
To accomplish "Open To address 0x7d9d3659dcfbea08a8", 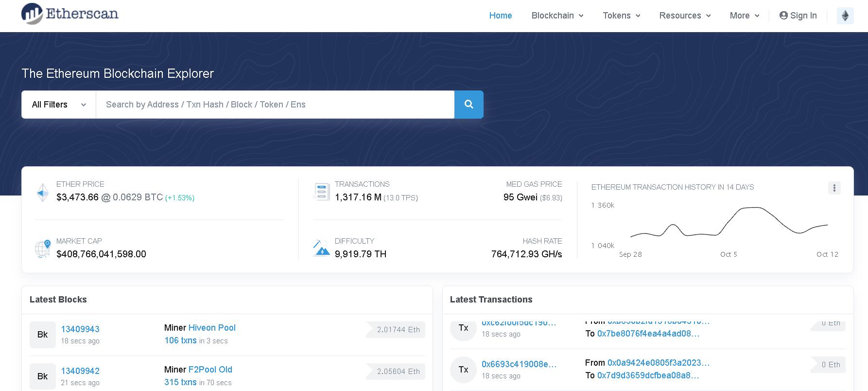I will tap(648, 375).
